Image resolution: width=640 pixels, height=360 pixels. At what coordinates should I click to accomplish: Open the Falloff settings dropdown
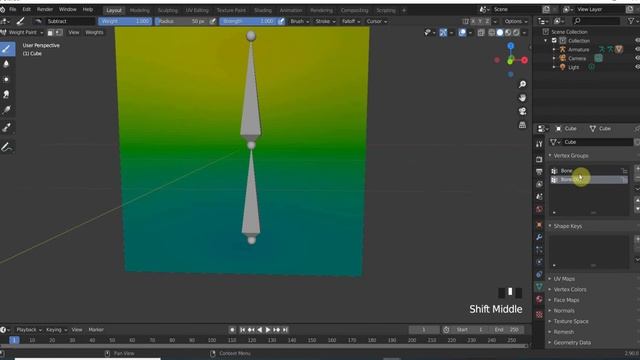click(351, 21)
